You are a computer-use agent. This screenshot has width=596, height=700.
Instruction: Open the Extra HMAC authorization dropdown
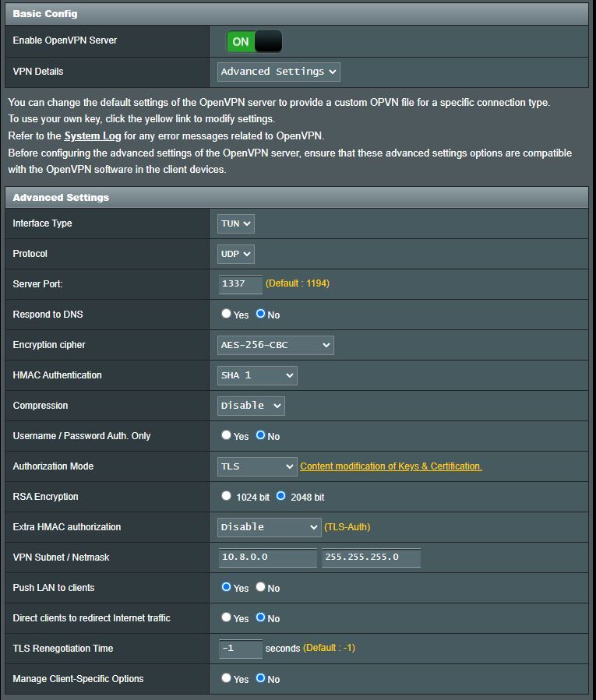point(269,527)
